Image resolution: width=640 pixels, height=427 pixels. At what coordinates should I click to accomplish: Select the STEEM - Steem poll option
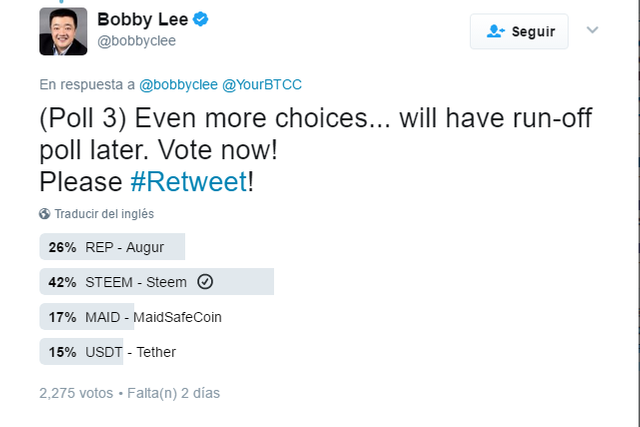pyautogui.click(x=157, y=282)
